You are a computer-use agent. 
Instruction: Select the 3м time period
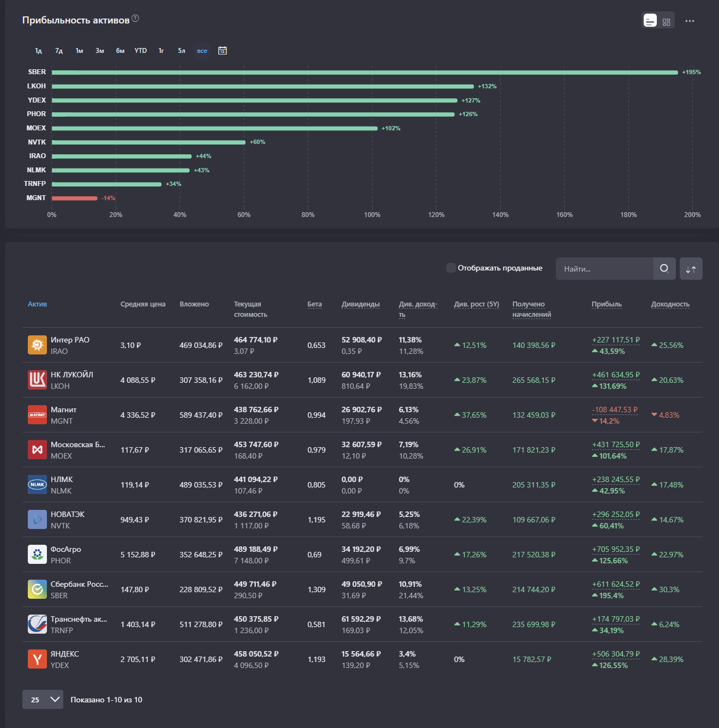point(100,51)
